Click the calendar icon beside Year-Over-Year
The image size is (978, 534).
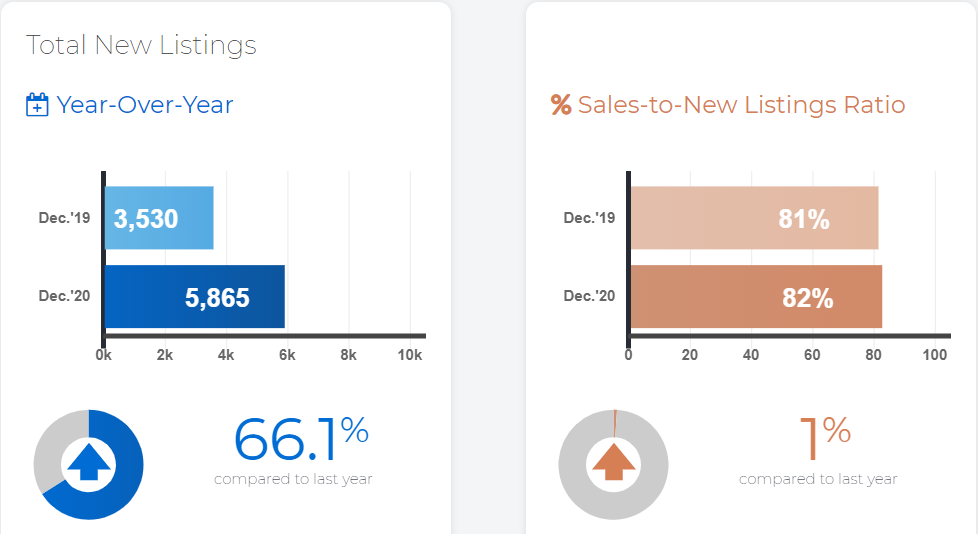click(x=37, y=105)
